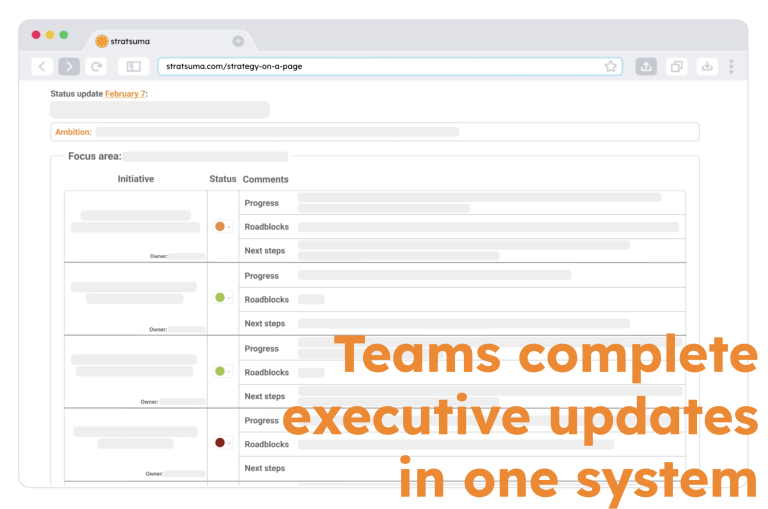Click Next steps in the third initiative row

[x=264, y=396]
